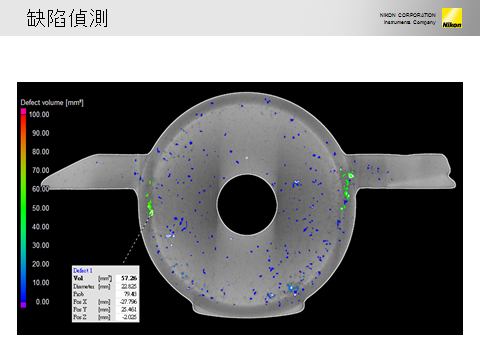
Task: Click the Vol row label
Action: click(78, 278)
